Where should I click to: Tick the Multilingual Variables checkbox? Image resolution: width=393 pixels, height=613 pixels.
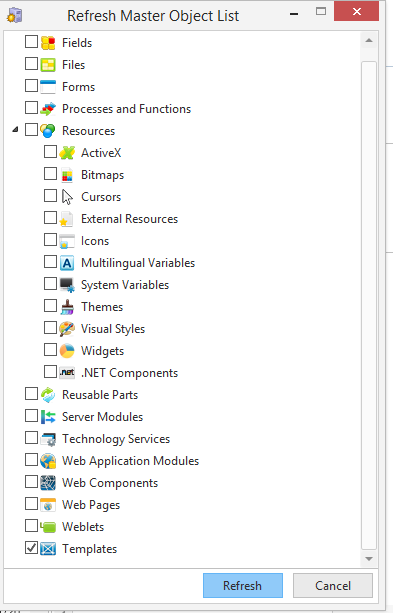pyautogui.click(x=50, y=262)
